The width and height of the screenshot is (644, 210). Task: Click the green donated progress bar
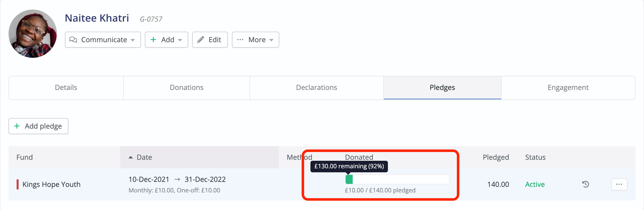pos(349,179)
